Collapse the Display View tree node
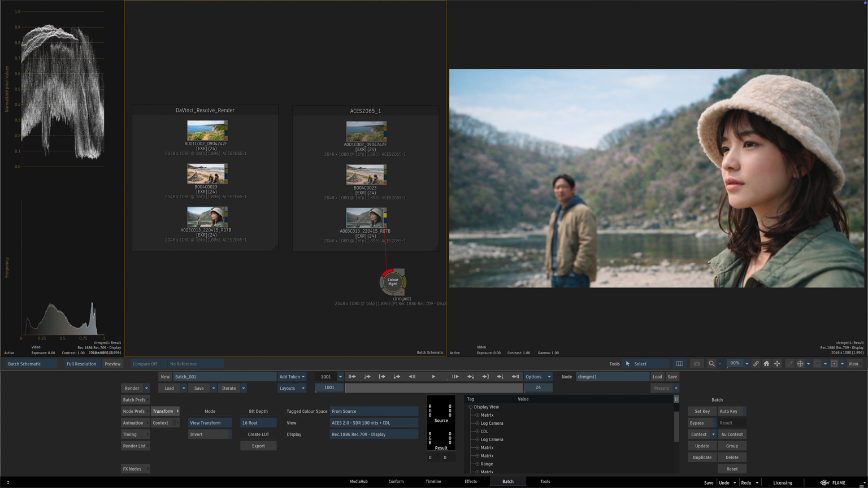This screenshot has height=488, width=868. (x=470, y=407)
